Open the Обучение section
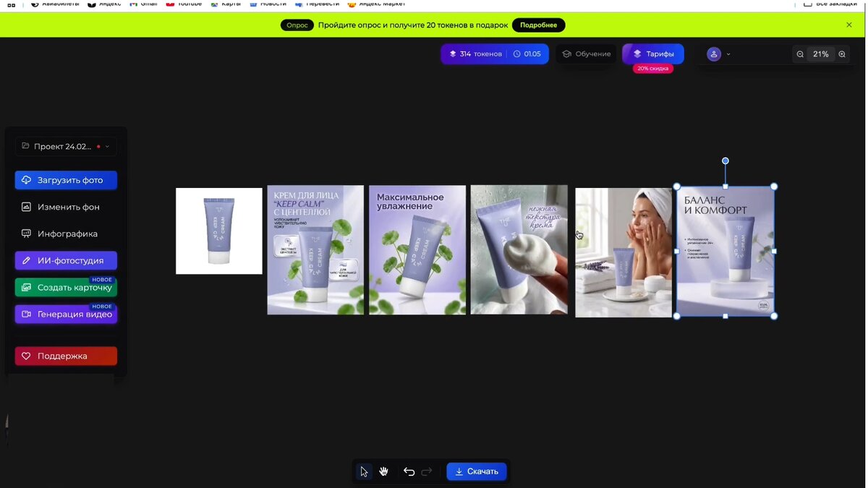 click(x=587, y=54)
